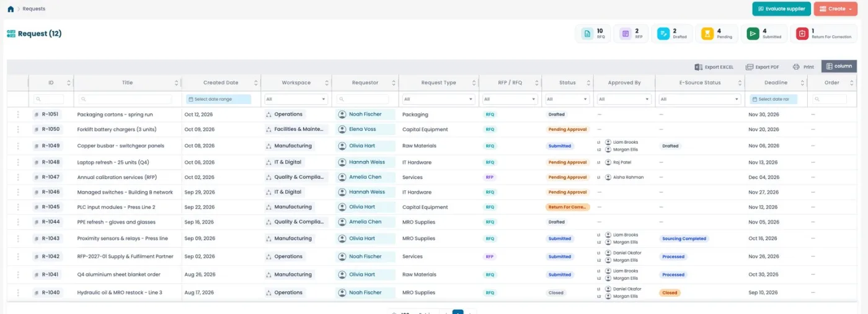Open the RFQ count card icon
This screenshot has height=314, width=868.
pos(587,34)
